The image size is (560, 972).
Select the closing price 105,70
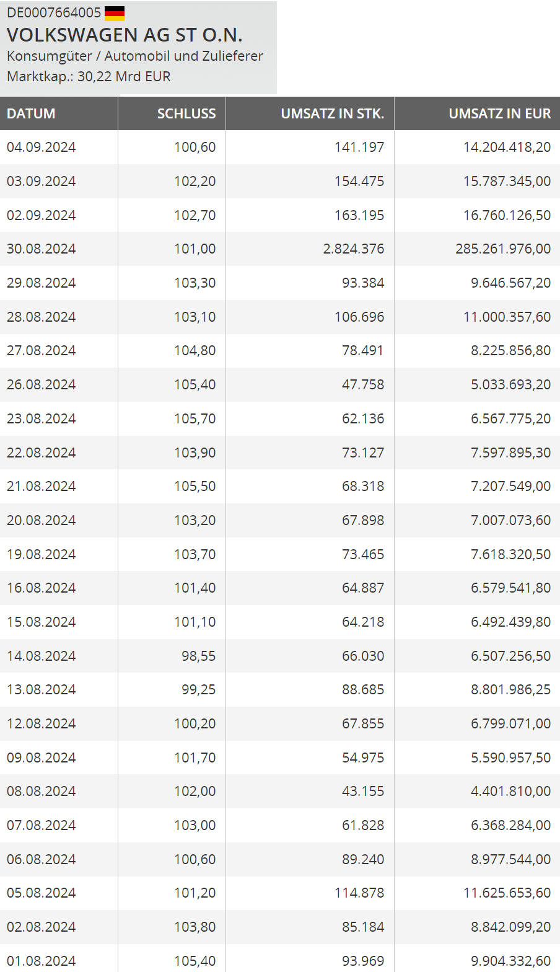coord(195,418)
